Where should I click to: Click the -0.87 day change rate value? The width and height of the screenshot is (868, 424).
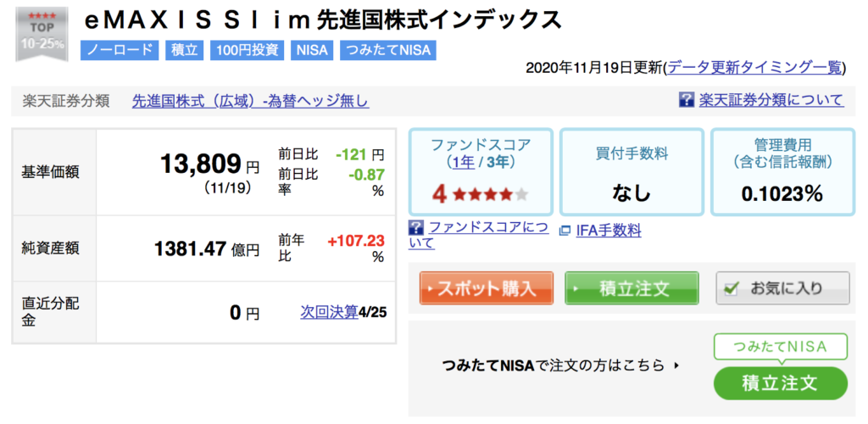point(366,175)
